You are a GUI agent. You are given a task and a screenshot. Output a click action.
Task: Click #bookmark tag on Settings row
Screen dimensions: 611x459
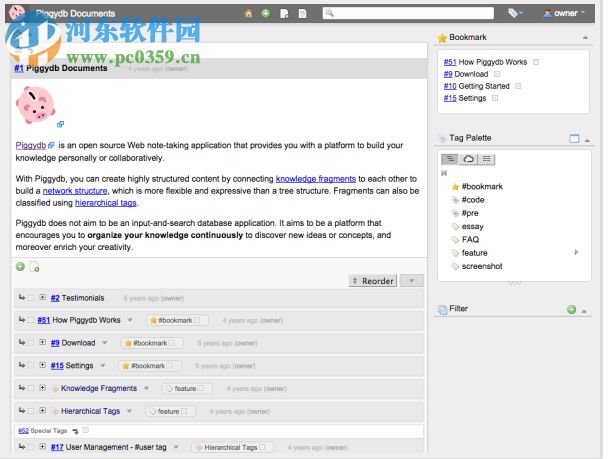tap(148, 365)
